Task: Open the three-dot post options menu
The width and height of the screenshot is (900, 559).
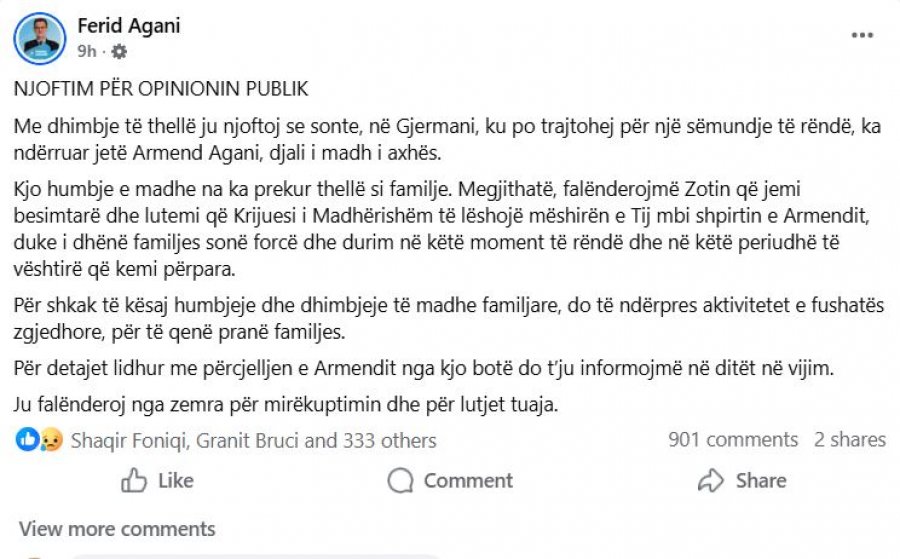Action: (862, 35)
